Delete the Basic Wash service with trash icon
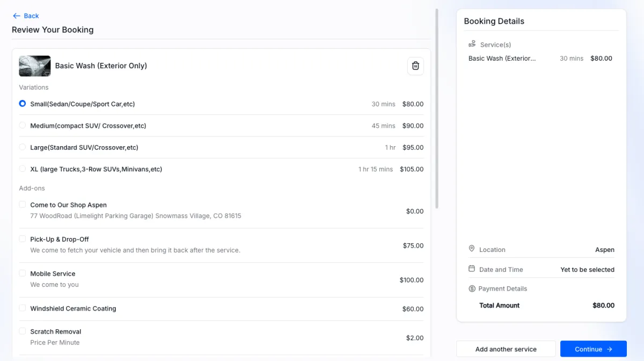Screen dimensions: 644x361 [415, 66]
